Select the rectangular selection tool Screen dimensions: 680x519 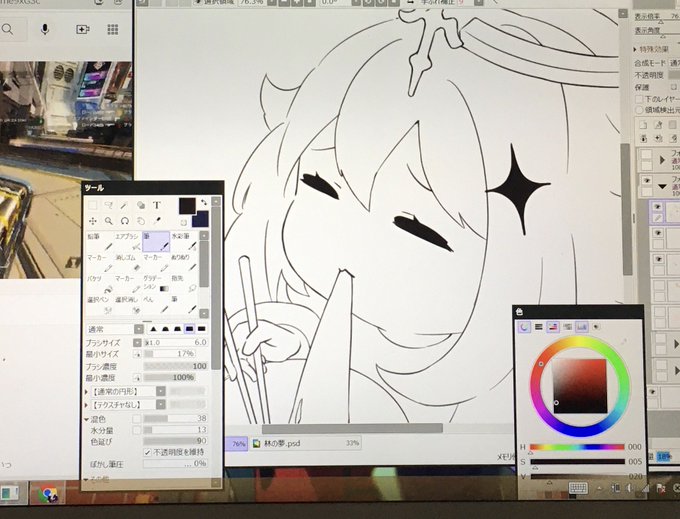point(92,205)
